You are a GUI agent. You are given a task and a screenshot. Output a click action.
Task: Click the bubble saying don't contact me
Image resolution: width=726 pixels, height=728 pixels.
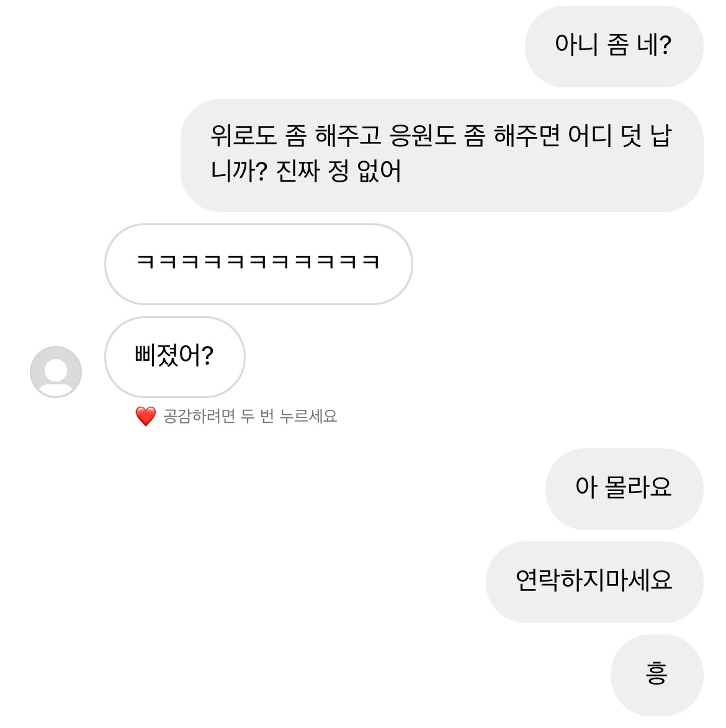click(x=594, y=581)
